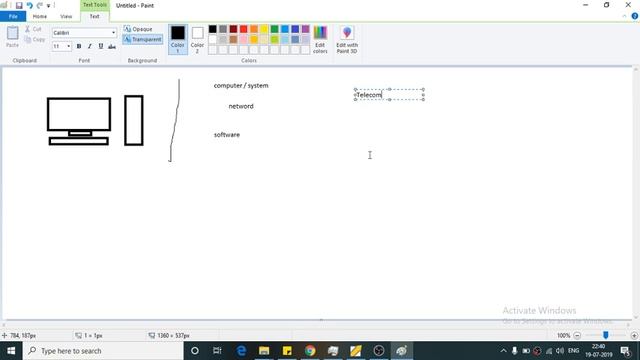Select the Color 2 background box
640x360 pixels.
(x=197, y=39)
